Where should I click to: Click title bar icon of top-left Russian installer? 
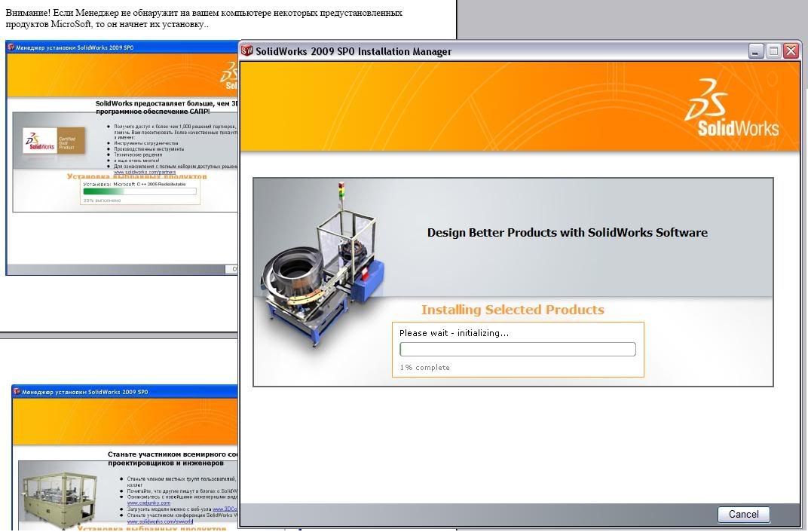pos(11,47)
